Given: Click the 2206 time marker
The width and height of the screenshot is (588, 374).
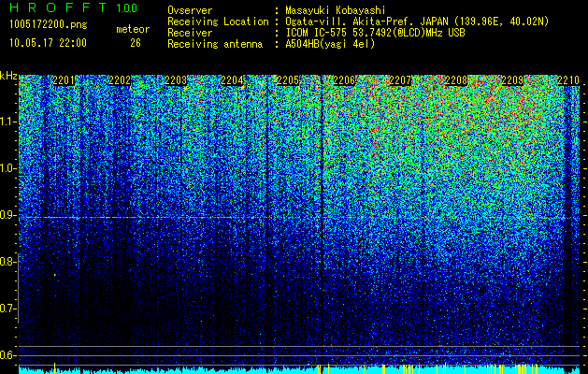Looking at the screenshot, I should click(x=344, y=80).
